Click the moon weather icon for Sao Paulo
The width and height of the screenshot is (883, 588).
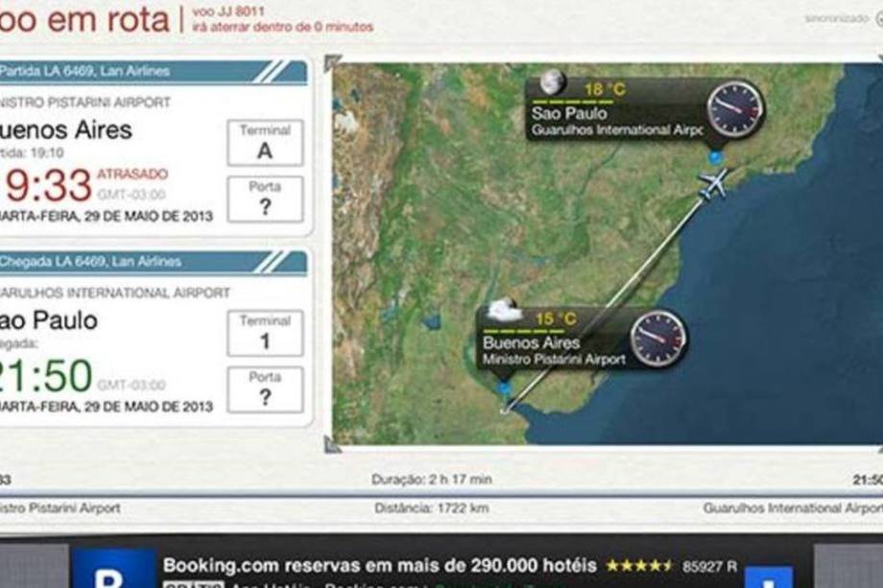(552, 82)
